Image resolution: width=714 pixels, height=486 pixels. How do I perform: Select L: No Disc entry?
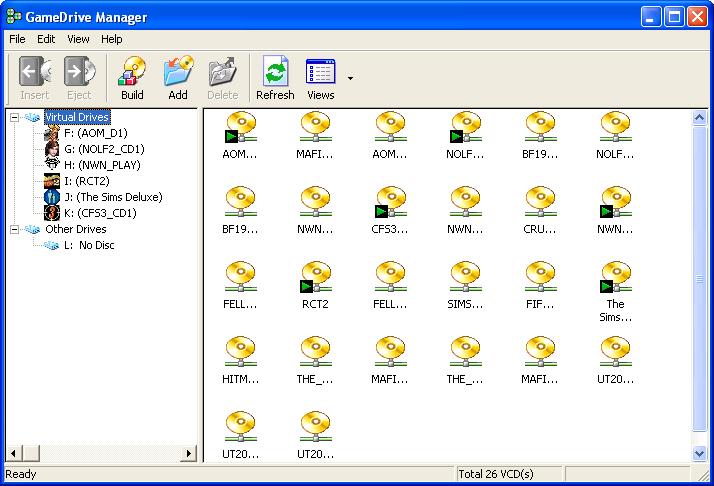point(89,245)
